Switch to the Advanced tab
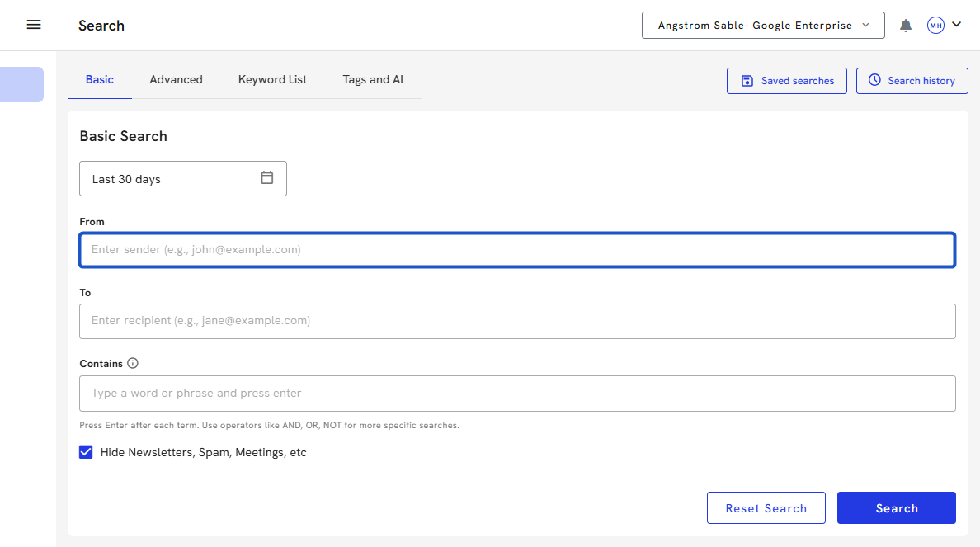The image size is (980, 547). (x=176, y=79)
